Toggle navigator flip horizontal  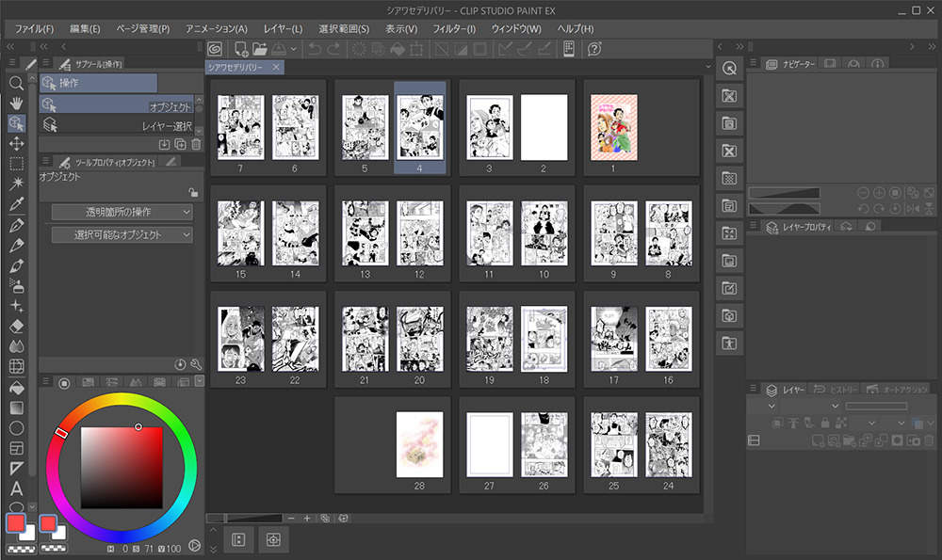coord(913,209)
